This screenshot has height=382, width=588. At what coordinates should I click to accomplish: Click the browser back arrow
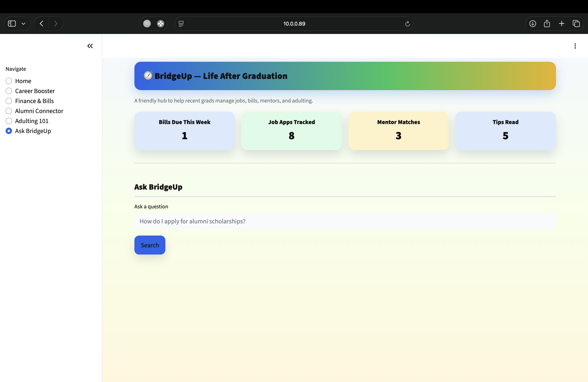[x=42, y=24]
